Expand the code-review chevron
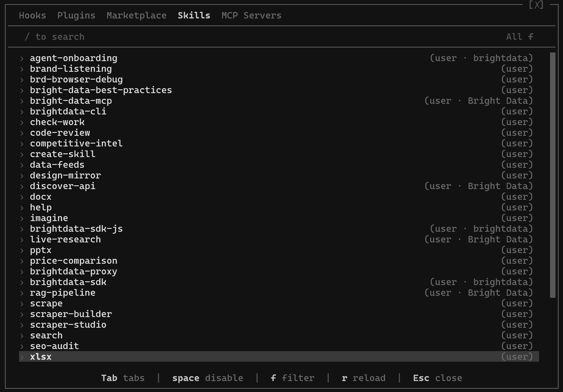This screenshot has height=392, width=563. 22,133
